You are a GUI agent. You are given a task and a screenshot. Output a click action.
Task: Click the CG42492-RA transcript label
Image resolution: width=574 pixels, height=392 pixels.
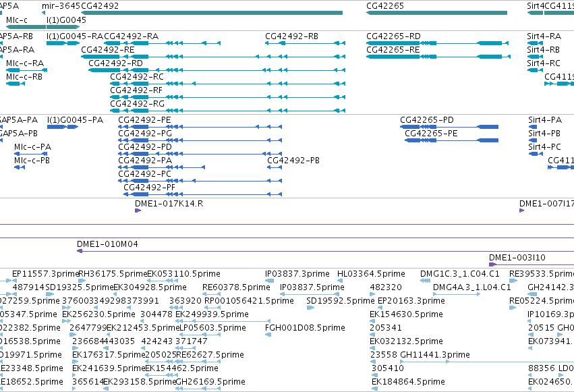[131, 36]
